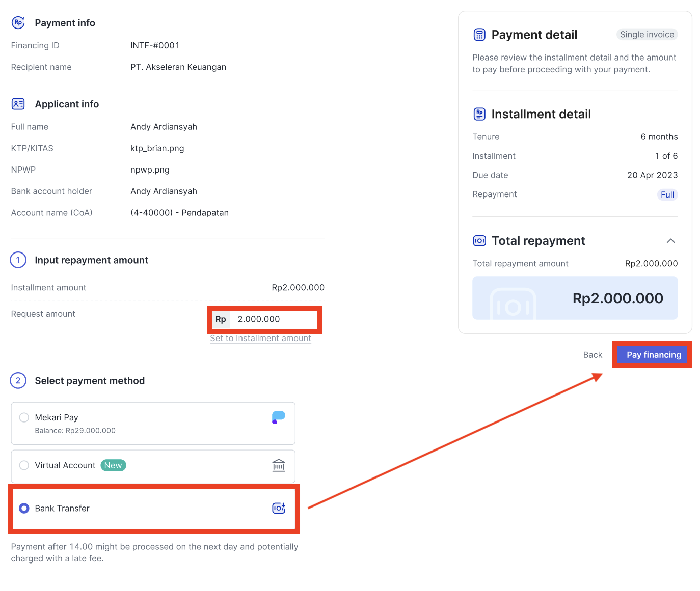The height and width of the screenshot is (591, 700).
Task: Select the Bank Transfer radio button
Action: [x=24, y=508]
